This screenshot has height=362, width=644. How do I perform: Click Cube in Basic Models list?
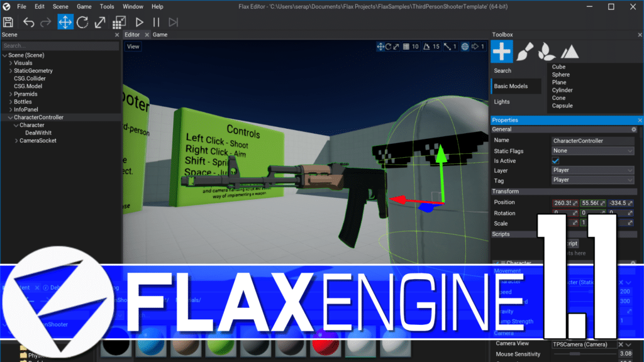558,67
